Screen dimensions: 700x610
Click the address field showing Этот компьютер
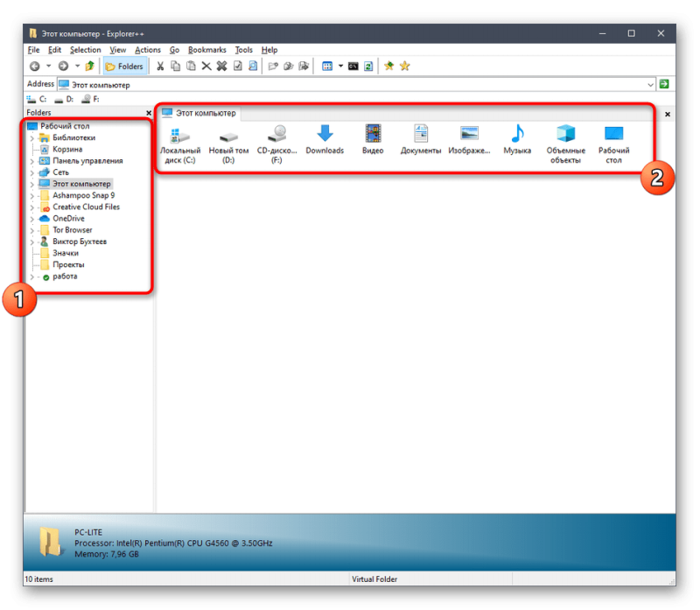click(355, 84)
